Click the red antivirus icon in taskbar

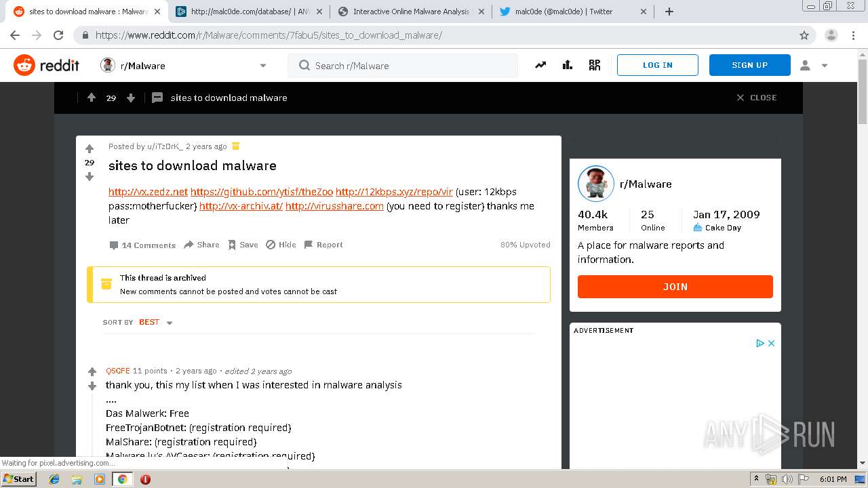145,479
